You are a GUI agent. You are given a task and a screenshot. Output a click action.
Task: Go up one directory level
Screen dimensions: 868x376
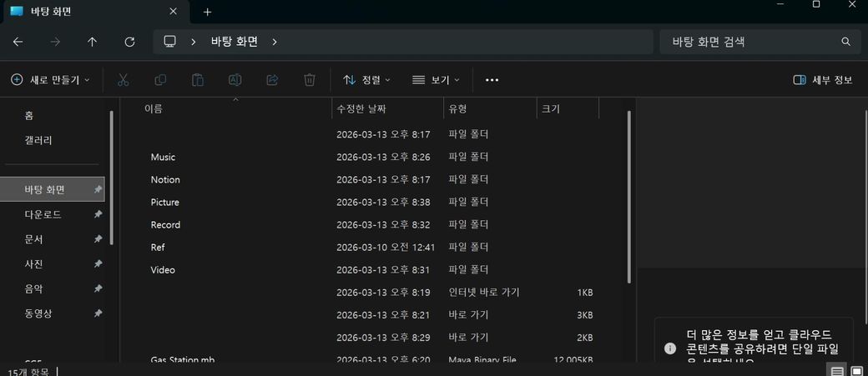pos(92,42)
